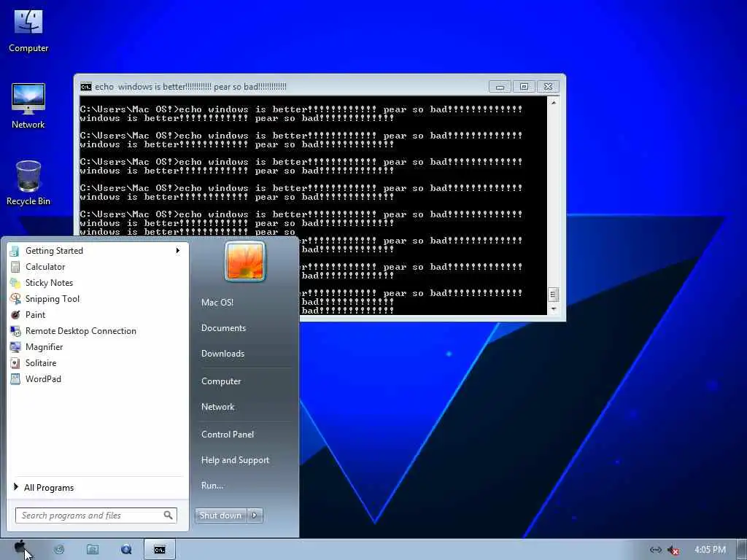Open the folder icon in taskbar
The width and height of the screenshot is (747, 560).
(x=93, y=550)
